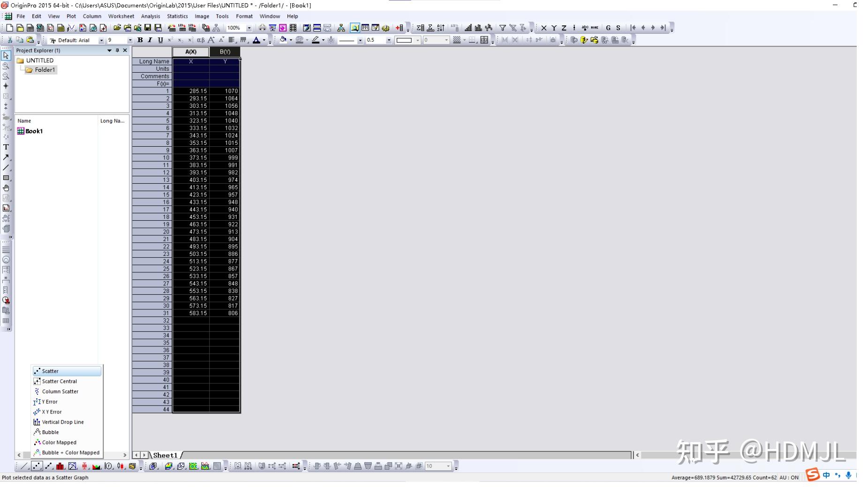Select the Folder1 tree item
This screenshot has width=868, height=487.
[x=41, y=70]
